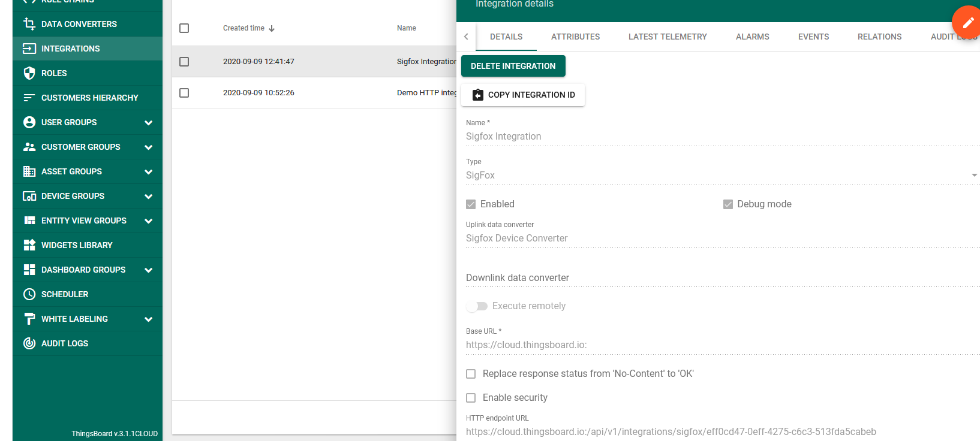Expand the Asset Groups menu chevron
Screen dimensions: 980x441
pyautogui.click(x=149, y=172)
